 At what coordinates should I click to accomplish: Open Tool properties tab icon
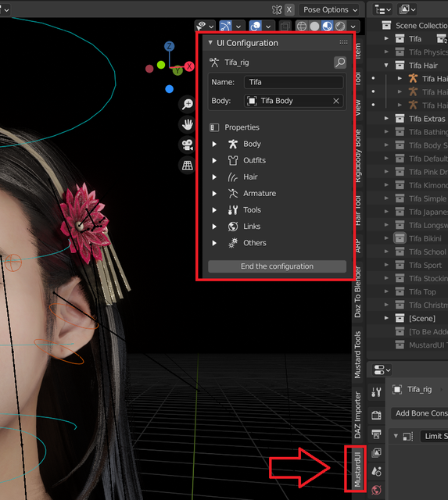376,392
